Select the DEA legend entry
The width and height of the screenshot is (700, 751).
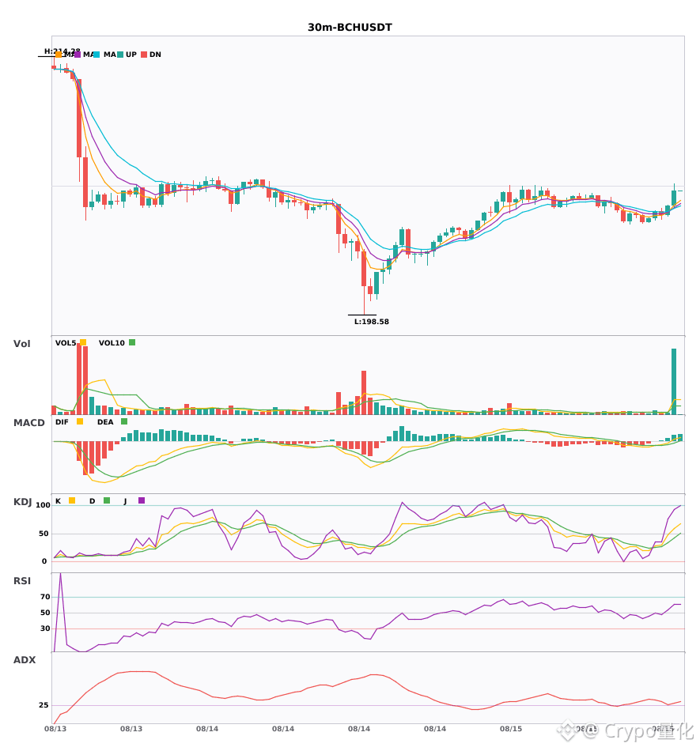pos(112,422)
